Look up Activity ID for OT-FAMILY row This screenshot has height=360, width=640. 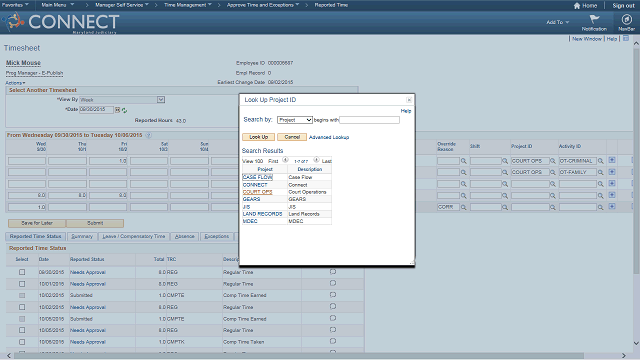point(600,173)
